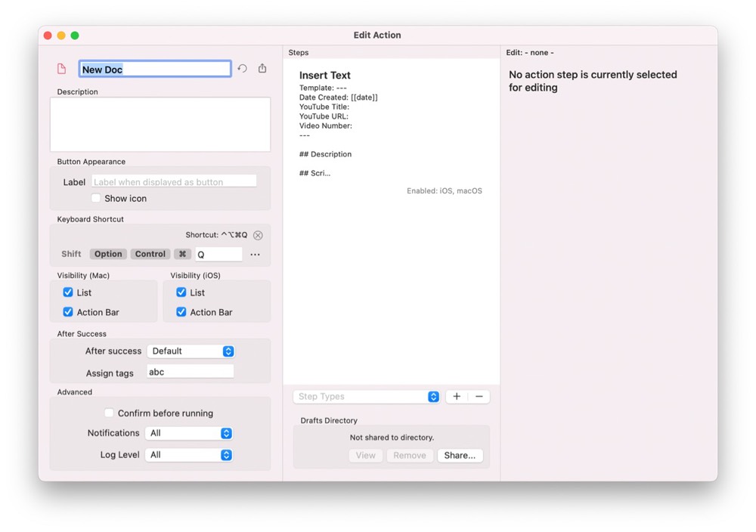The width and height of the screenshot is (756, 532).
Task: Click the share icon beside action name
Action: point(262,68)
